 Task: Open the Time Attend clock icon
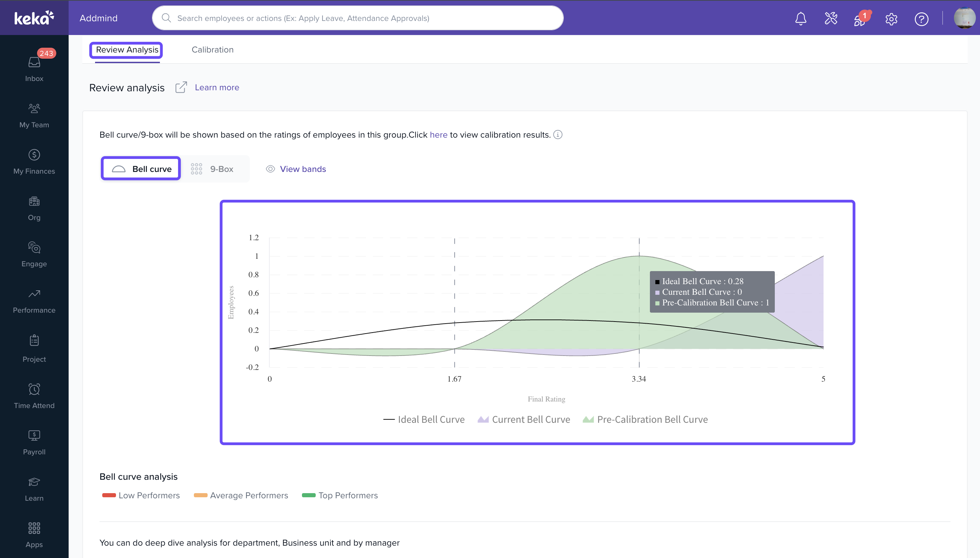(x=34, y=390)
